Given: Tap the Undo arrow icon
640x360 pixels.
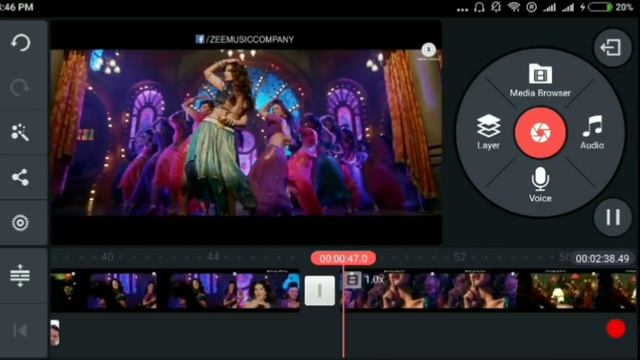Looking at the screenshot, I should (x=20, y=42).
